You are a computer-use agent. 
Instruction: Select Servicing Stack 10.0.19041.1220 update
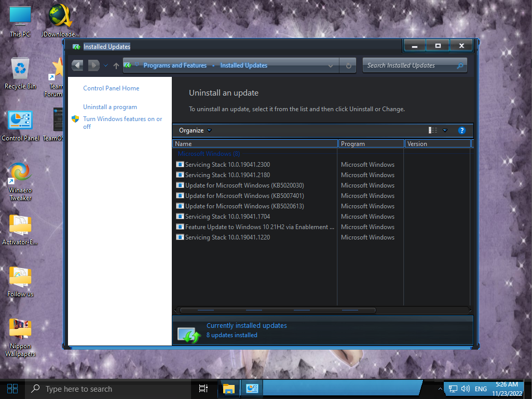227,237
